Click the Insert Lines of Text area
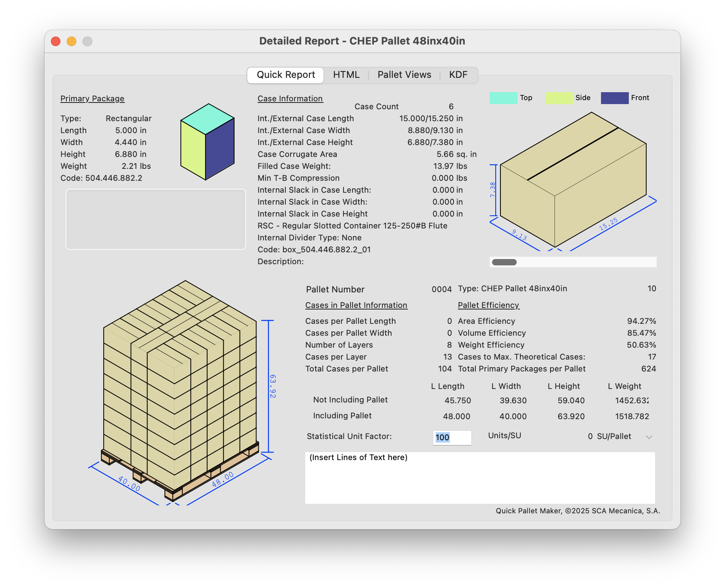 point(480,478)
